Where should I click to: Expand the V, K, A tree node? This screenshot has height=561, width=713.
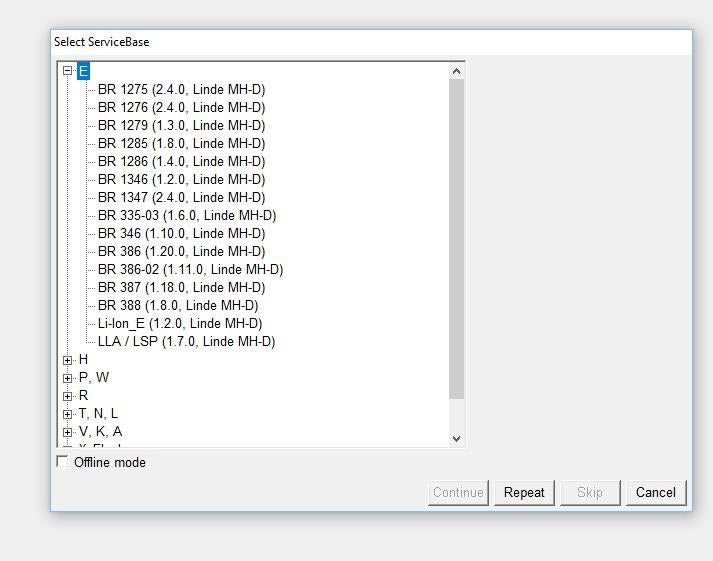coord(67,432)
